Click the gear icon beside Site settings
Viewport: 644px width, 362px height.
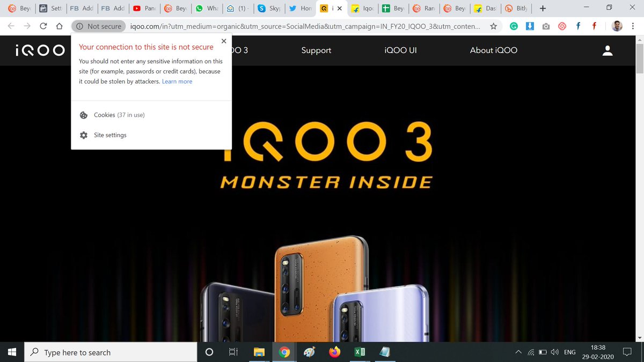click(83, 135)
